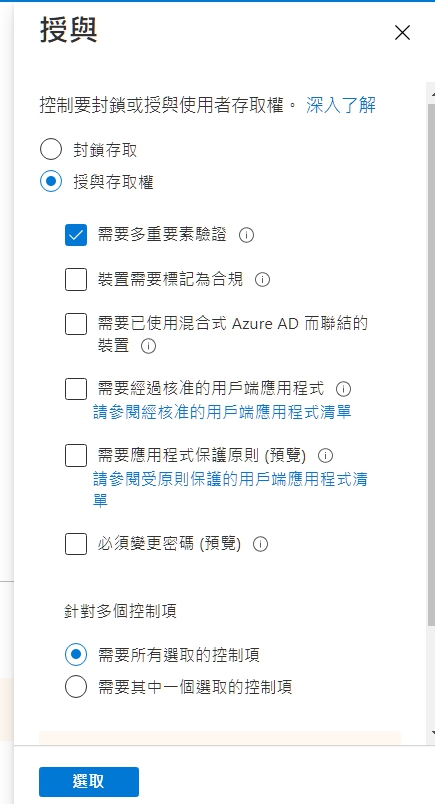Image resolution: width=435 pixels, height=804 pixels.
Task: Open the 深入了解 link
Action: click(341, 105)
